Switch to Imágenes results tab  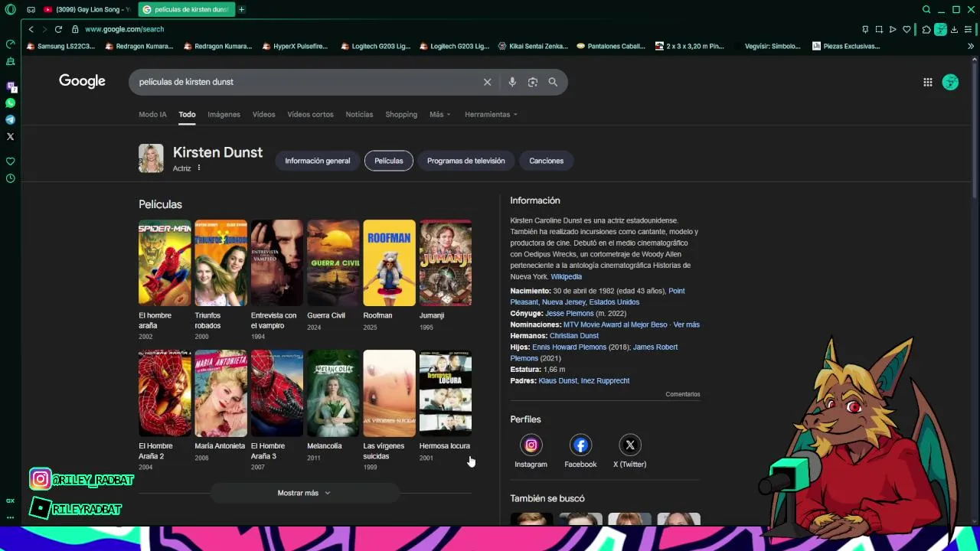pos(224,115)
